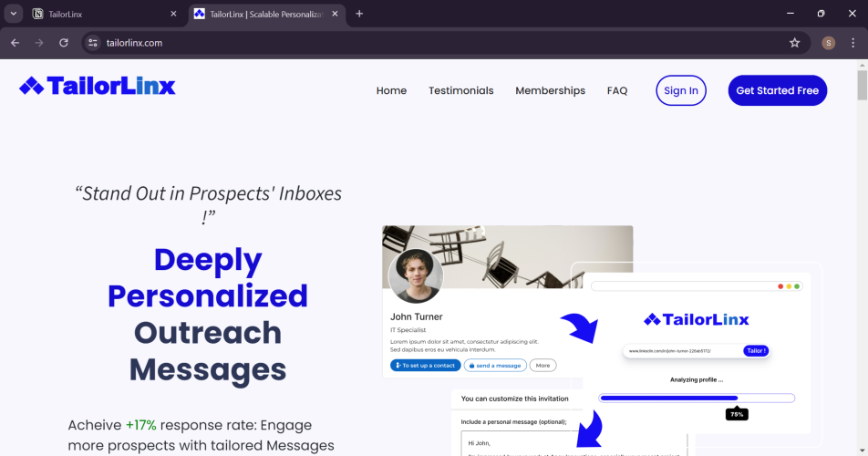Open a new browser tab
868x456 pixels.
click(x=359, y=14)
